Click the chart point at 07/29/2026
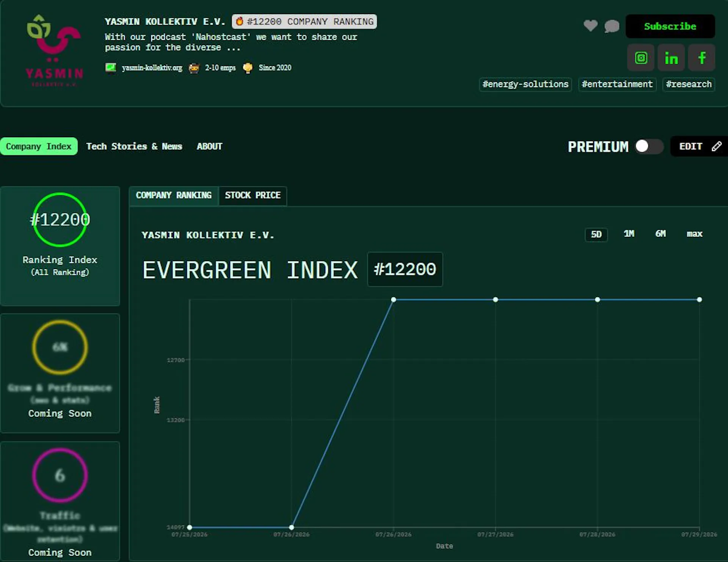The width and height of the screenshot is (728, 562). [700, 300]
